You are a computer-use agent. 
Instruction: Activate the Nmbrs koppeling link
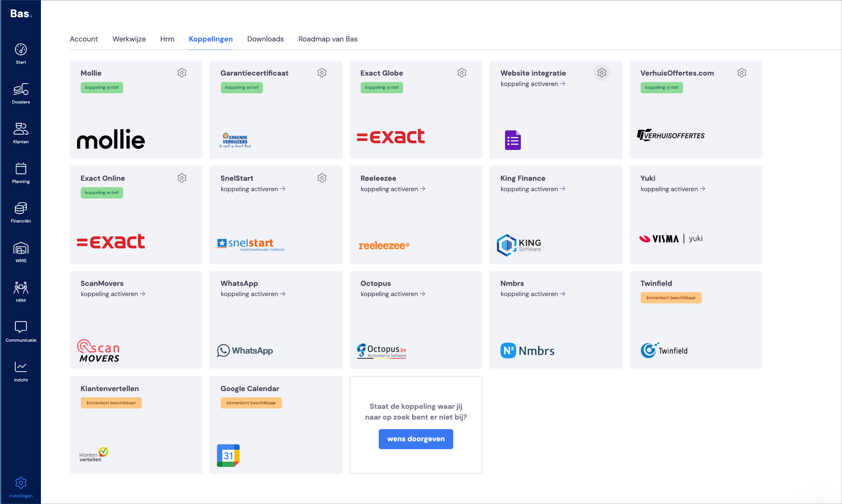[x=533, y=294]
